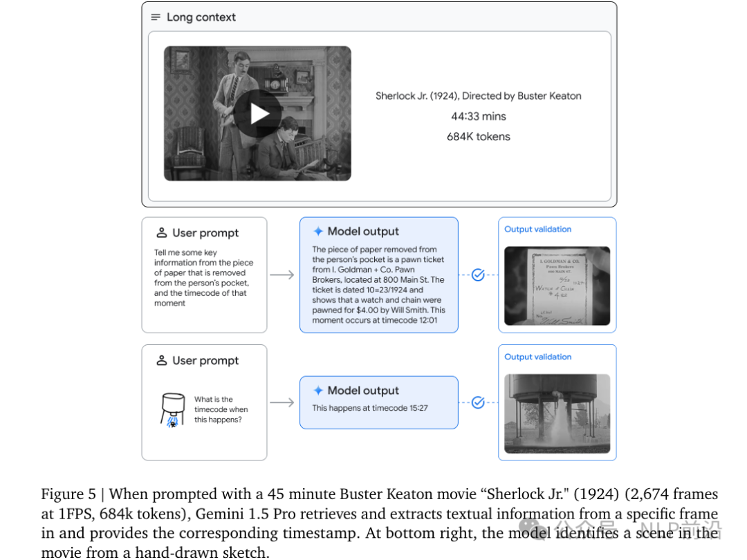Click the validation checkmark next to the pawn ticket
Viewport: 747px width, 560px height.
pyautogui.click(x=478, y=274)
